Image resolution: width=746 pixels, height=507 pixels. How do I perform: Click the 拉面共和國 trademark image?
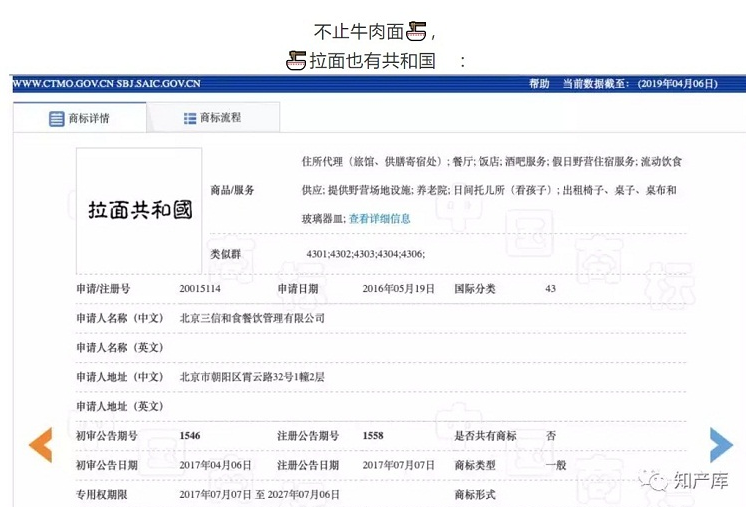(139, 210)
